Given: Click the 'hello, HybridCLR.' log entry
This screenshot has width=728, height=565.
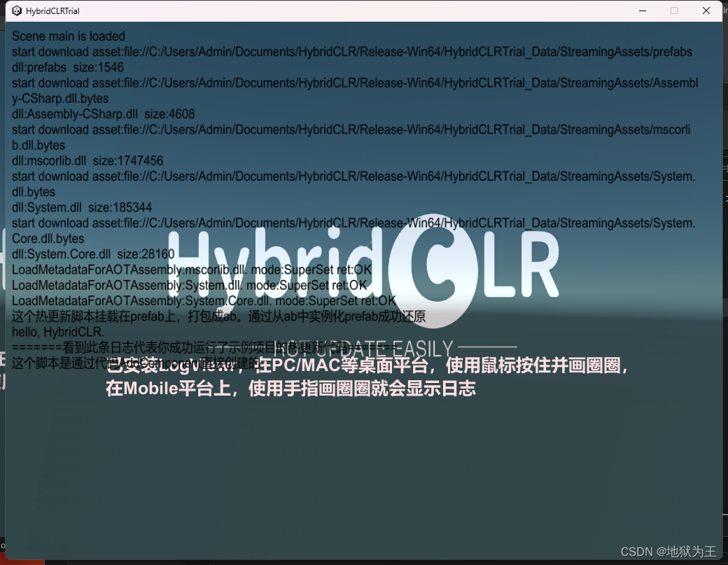Looking at the screenshot, I should click(x=50, y=332).
